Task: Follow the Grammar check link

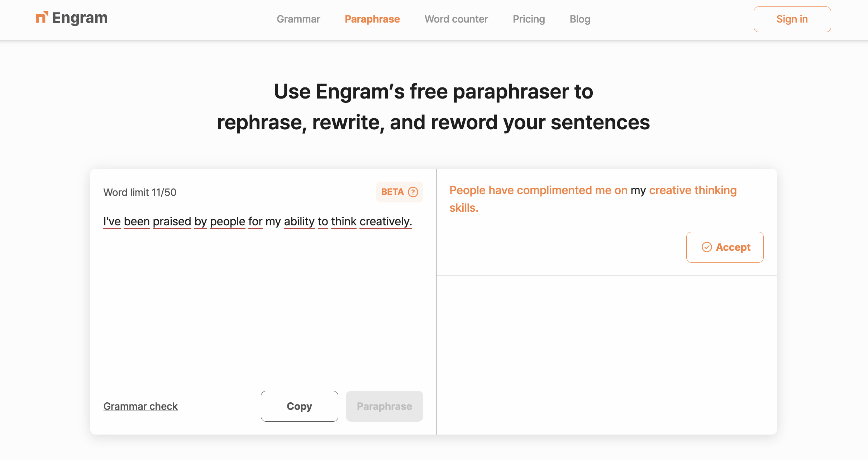Action: coord(140,406)
